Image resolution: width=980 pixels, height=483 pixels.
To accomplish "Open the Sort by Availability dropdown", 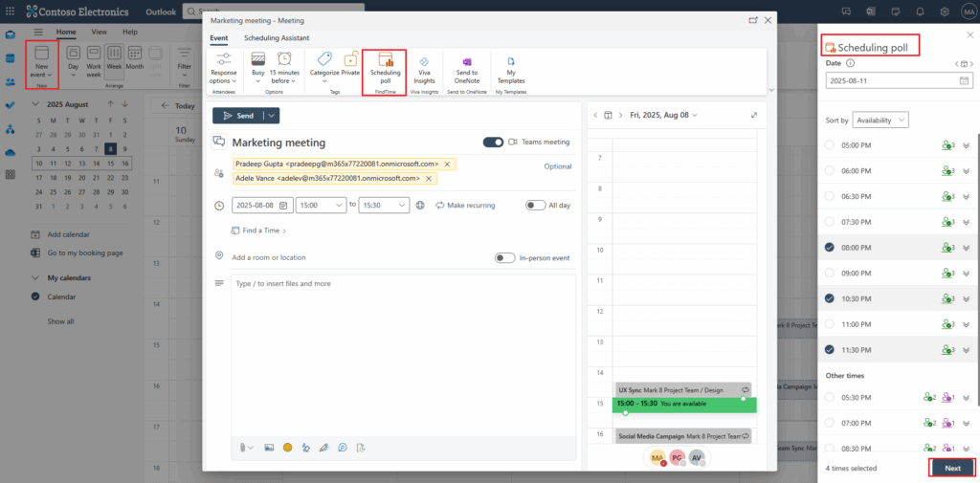I will coord(880,120).
